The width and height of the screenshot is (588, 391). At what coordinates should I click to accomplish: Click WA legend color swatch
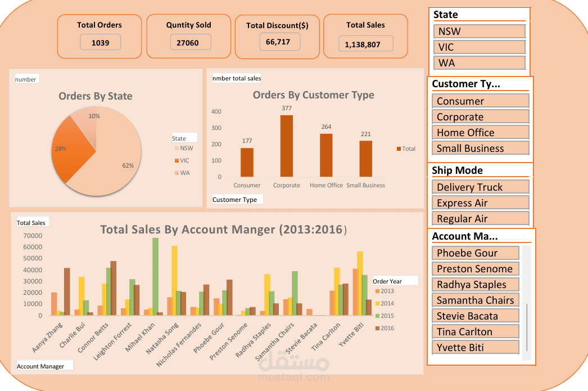(x=177, y=173)
